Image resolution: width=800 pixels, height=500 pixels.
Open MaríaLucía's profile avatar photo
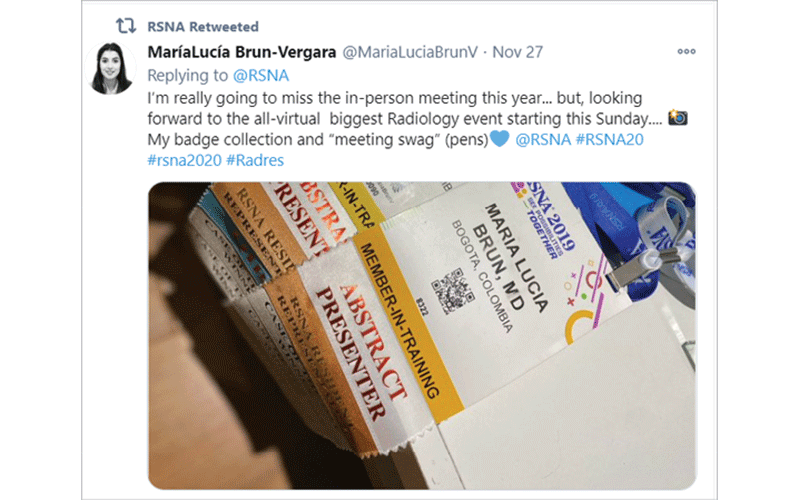tap(111, 68)
